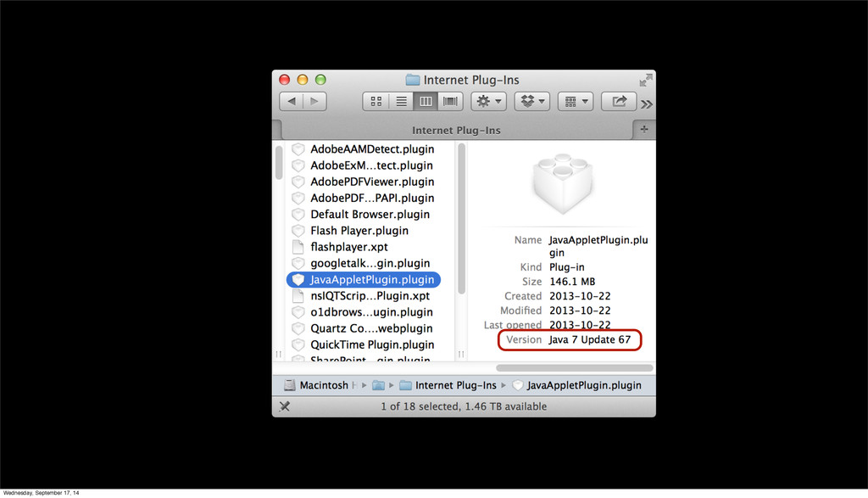Select AdobeExM...tect.plugin file
Image resolution: width=868 pixels, height=498 pixels.
click(371, 165)
